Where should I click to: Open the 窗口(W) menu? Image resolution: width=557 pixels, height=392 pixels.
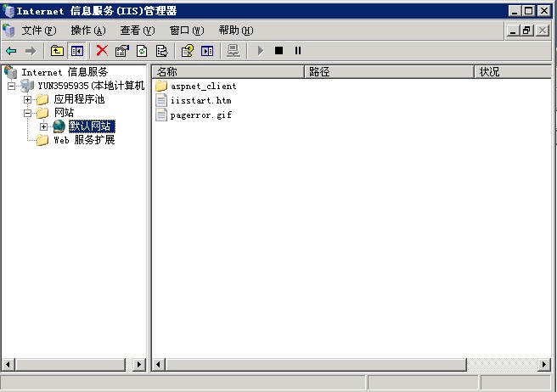point(187,31)
